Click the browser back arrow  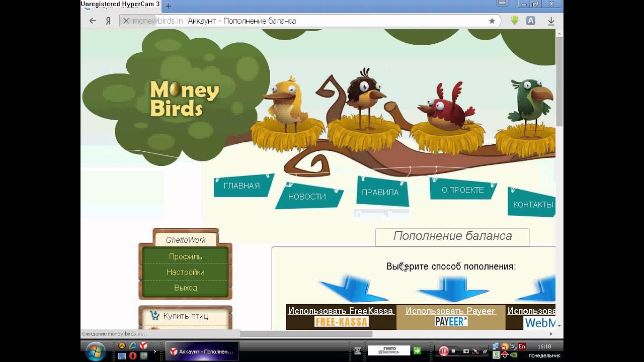[x=93, y=21]
